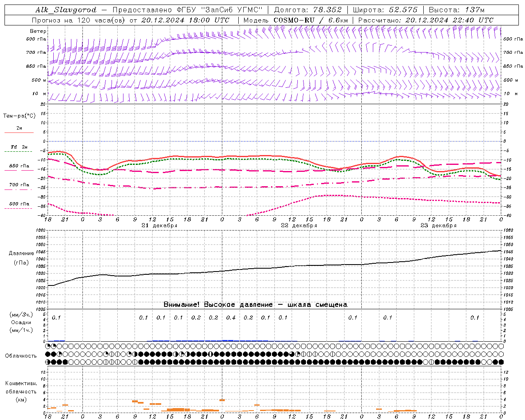Click the "(км)" unit under convective cloudiness
The height and width of the screenshot is (420, 525).
point(21,399)
